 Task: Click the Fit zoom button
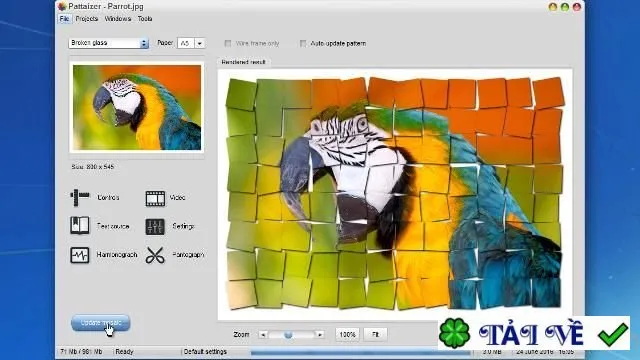376,335
